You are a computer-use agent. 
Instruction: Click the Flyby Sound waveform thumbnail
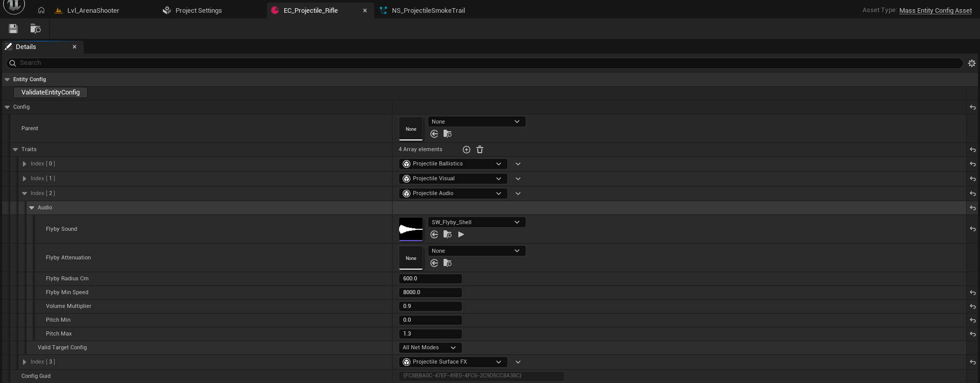[411, 229]
